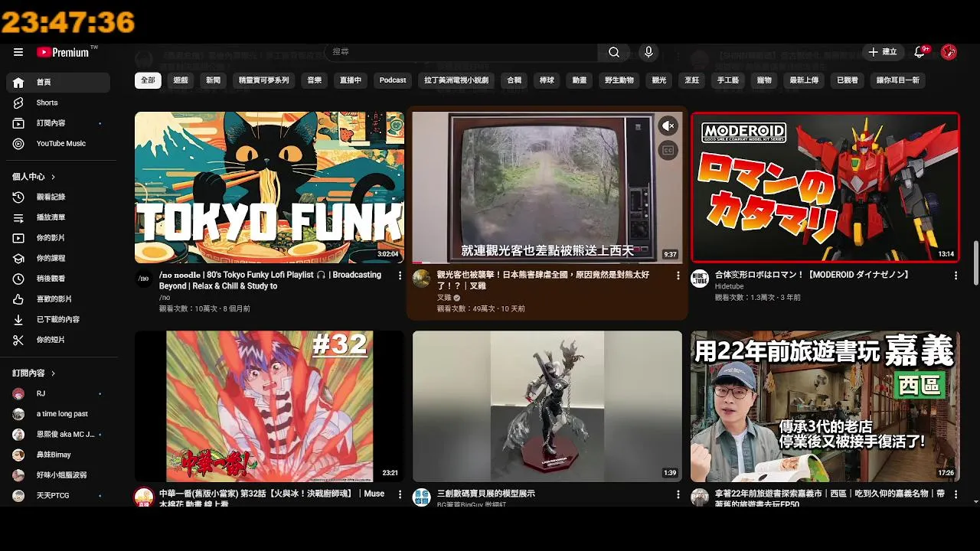Open 喜歡的影片 liked videos
The image size is (980, 551).
click(x=58, y=298)
